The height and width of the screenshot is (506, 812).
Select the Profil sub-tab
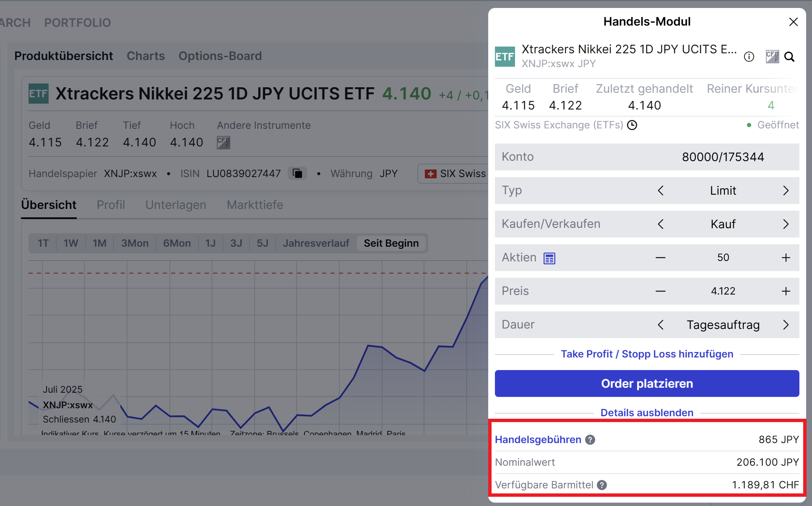[111, 205]
